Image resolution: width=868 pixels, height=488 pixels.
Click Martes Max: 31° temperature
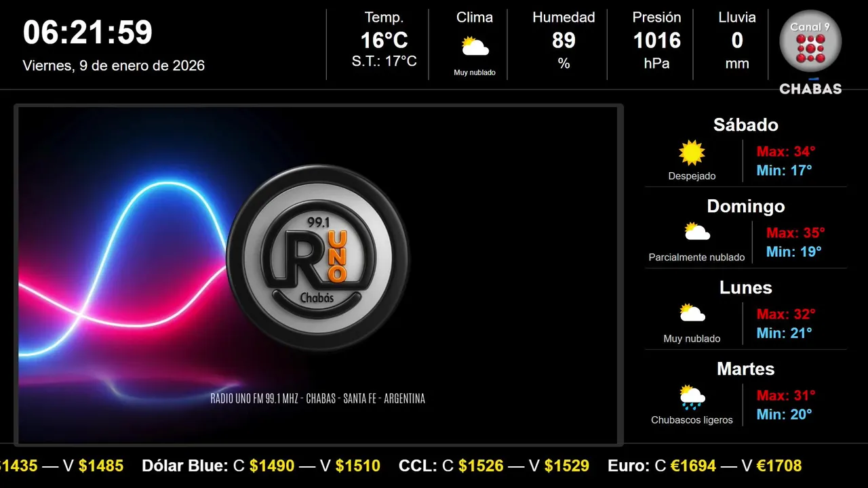[785, 395]
